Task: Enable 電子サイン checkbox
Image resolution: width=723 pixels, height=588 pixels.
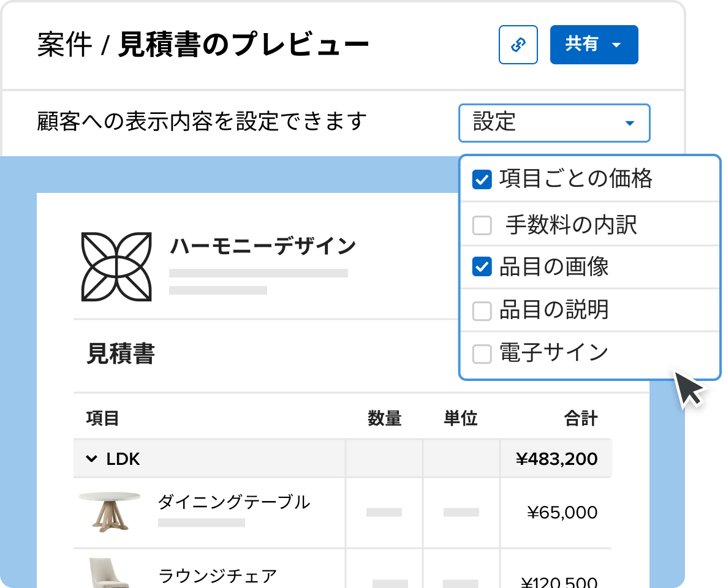Action: 482,354
